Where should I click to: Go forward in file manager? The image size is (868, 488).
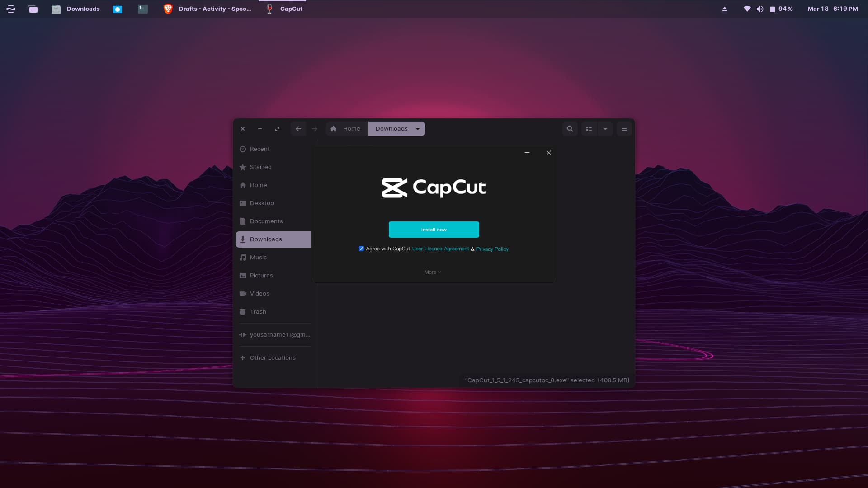(x=315, y=129)
